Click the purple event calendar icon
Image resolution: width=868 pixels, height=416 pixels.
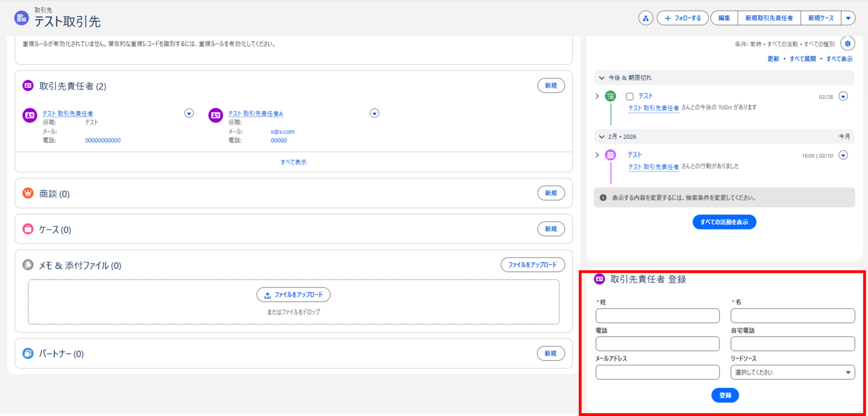[610, 155]
